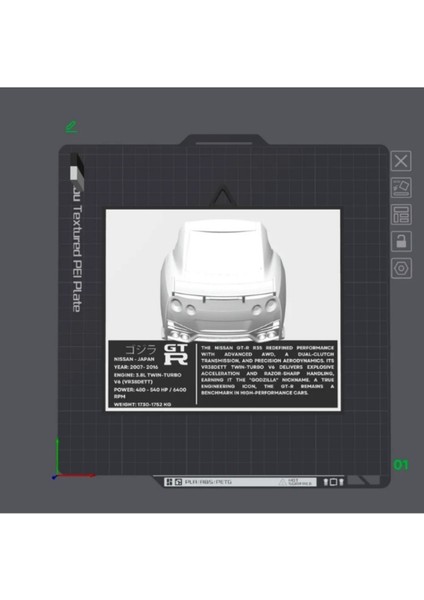Screen dimensions: 424x600
Task: Click the red X axis of gizmo
Action: 76,475
